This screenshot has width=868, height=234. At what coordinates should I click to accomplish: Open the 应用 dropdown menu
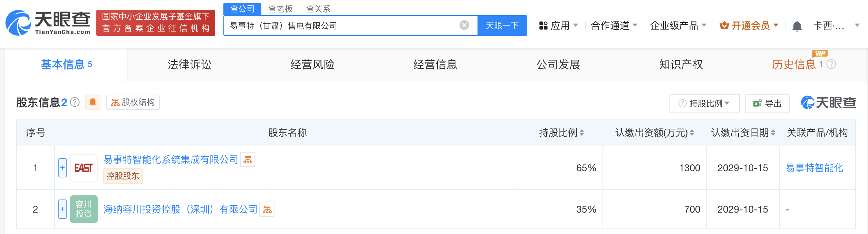[x=558, y=26]
